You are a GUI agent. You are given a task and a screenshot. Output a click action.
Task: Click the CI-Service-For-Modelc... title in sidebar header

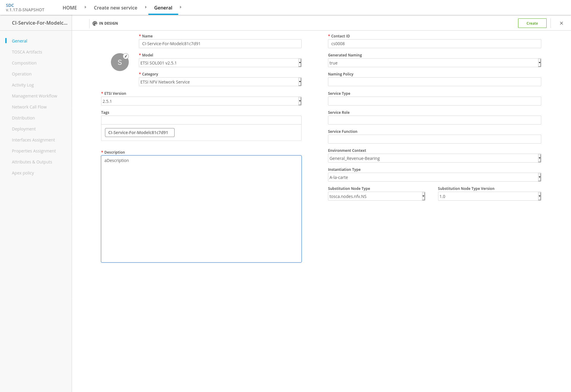pyautogui.click(x=40, y=23)
